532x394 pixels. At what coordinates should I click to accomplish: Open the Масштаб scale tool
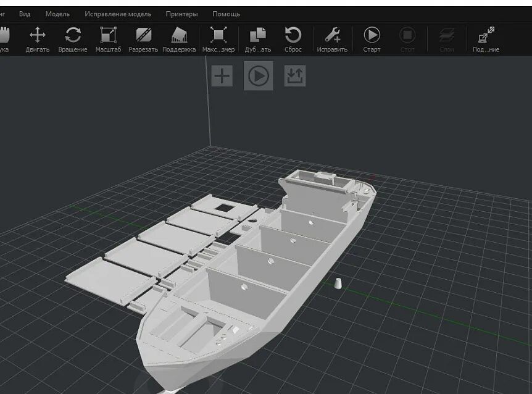click(x=108, y=40)
